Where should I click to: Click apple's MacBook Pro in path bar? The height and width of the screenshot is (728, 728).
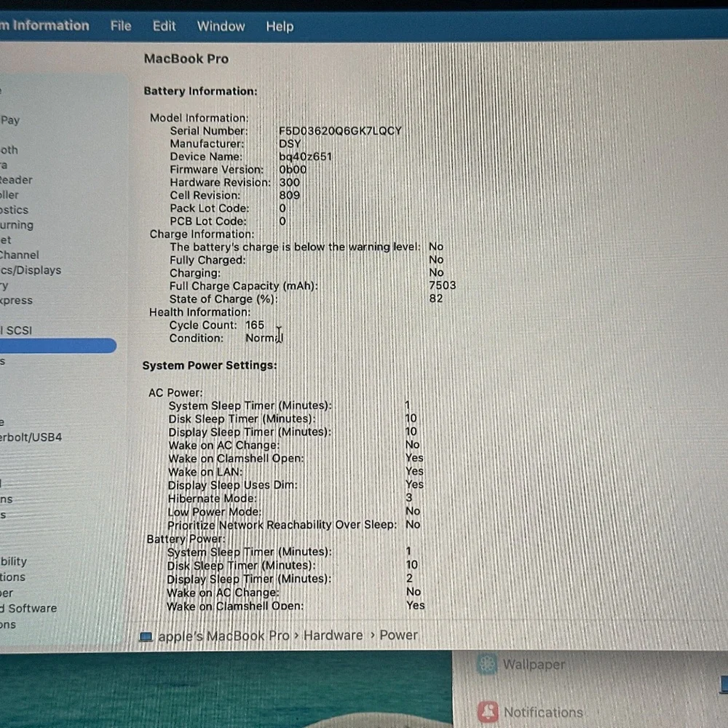(223, 636)
